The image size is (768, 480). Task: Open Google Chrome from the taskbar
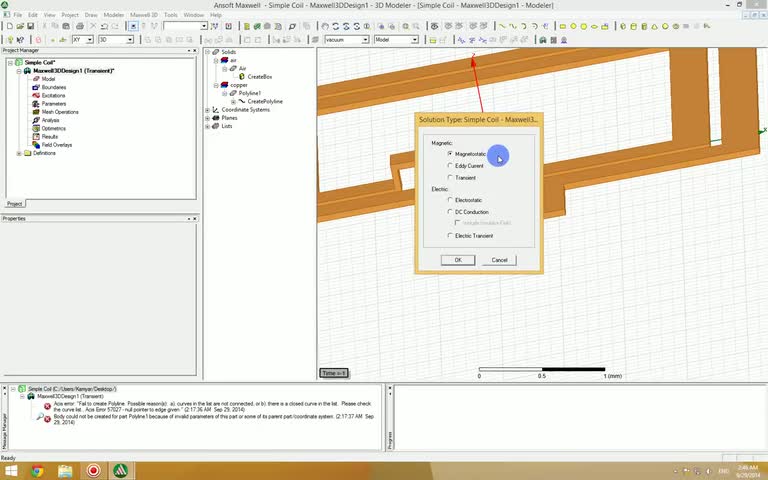coord(37,470)
